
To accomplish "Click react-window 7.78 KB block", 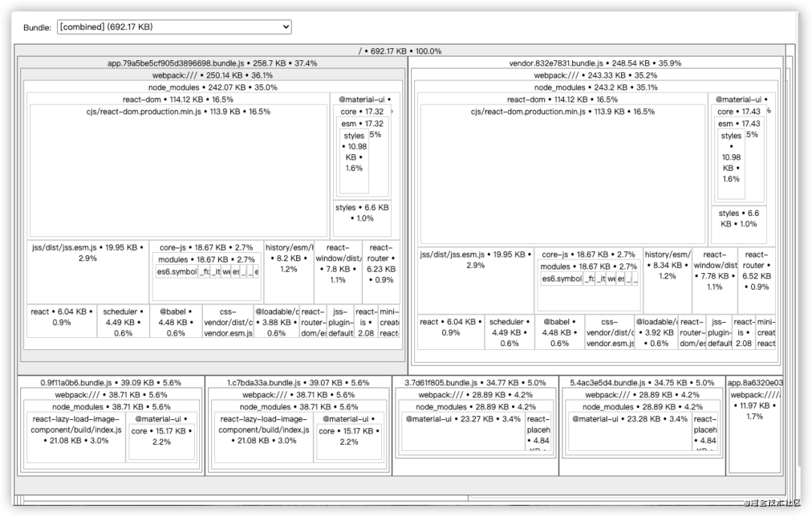I will pyautogui.click(x=715, y=279).
